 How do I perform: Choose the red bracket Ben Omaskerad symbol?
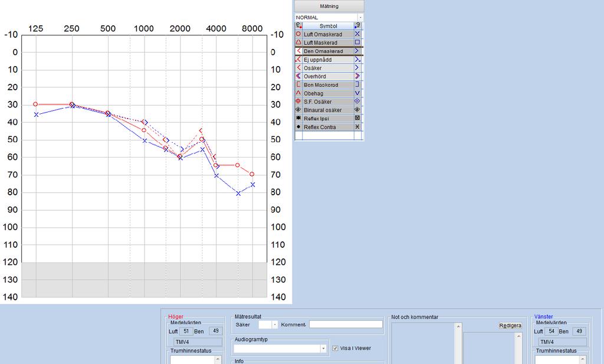(298, 51)
